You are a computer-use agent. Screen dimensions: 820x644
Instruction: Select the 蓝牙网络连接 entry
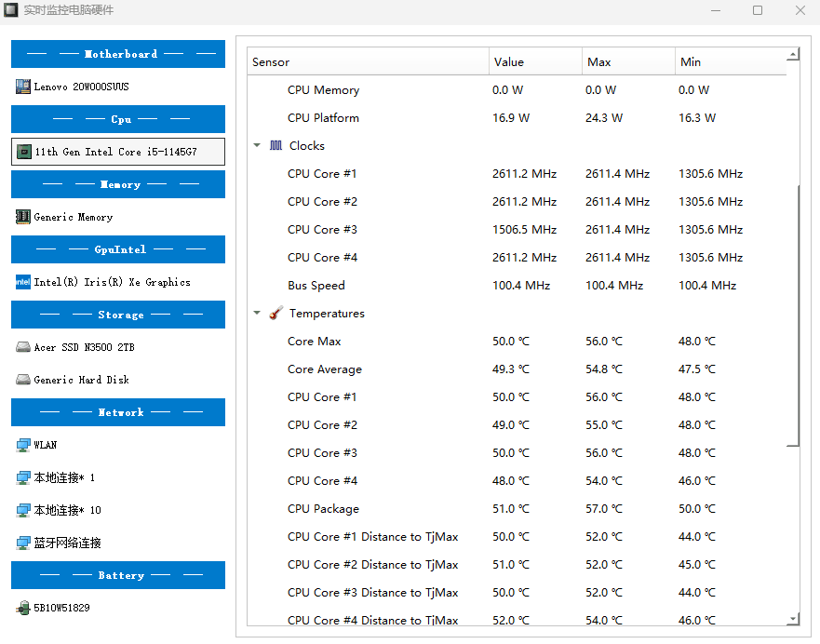(x=118, y=543)
